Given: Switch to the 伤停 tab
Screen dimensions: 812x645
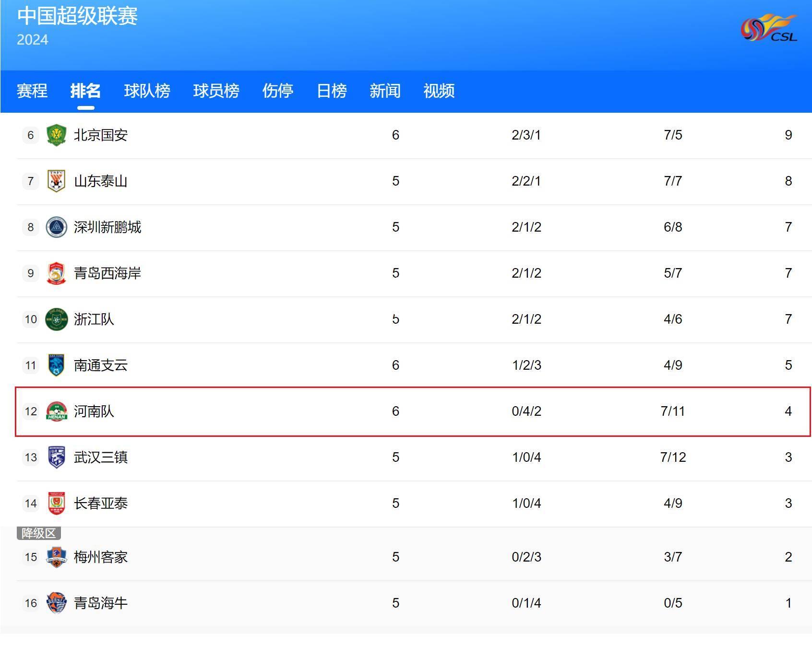Looking at the screenshot, I should 277,91.
